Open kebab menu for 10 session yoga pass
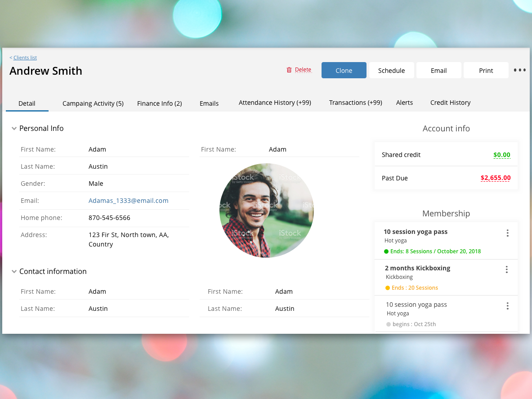Screen dimensions: 532x399 click(507, 233)
